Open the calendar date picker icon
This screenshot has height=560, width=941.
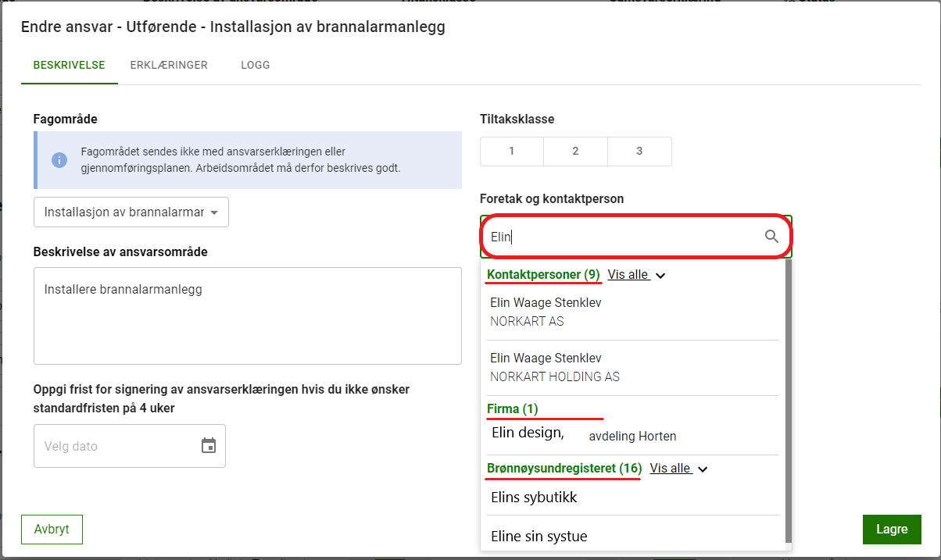click(x=209, y=446)
